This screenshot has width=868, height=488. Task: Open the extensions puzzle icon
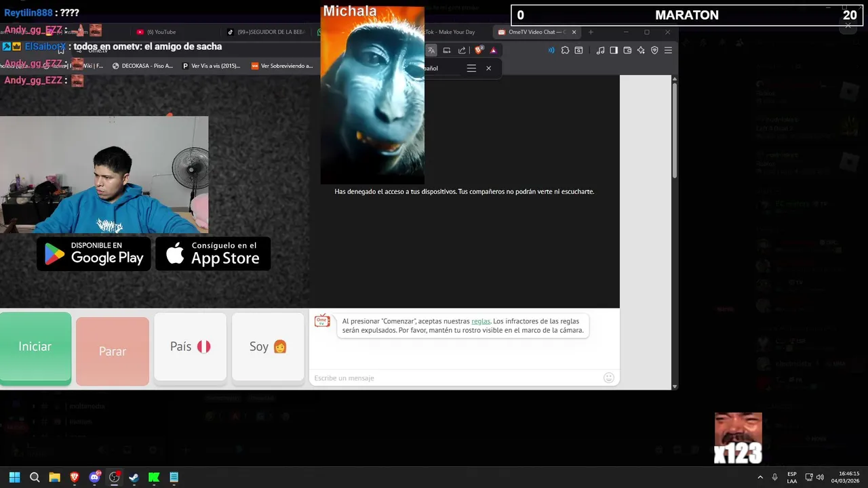[565, 50]
